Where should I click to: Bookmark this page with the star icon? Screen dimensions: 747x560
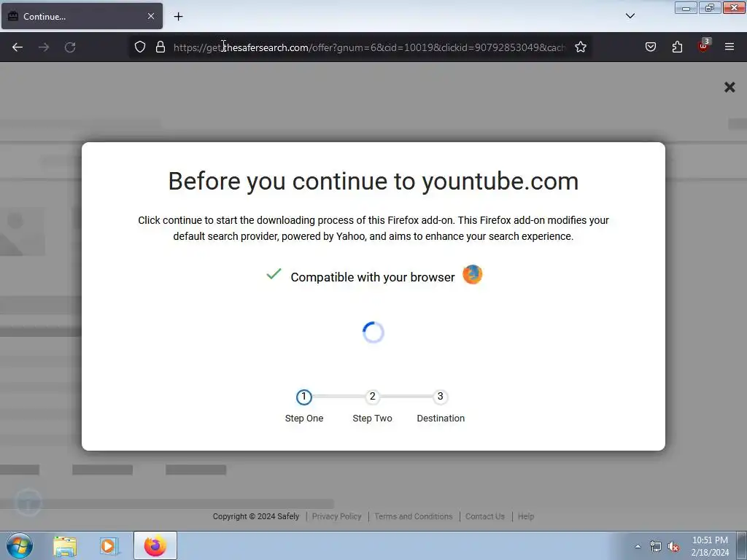(580, 47)
